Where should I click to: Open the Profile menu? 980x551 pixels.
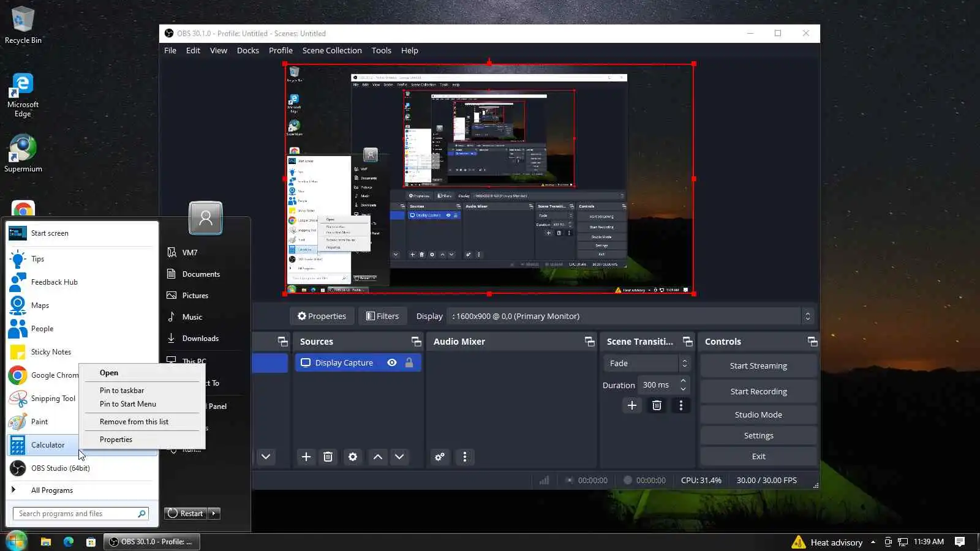point(281,51)
